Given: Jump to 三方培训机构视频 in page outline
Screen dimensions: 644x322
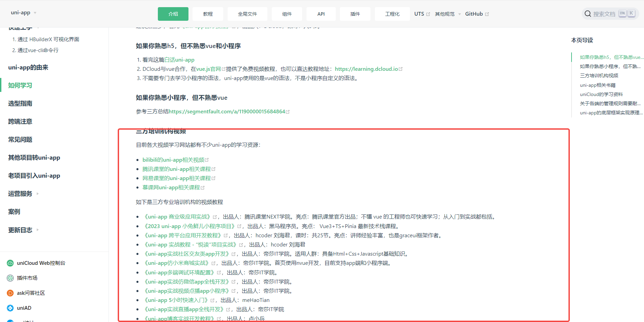Looking at the screenshot, I should [599, 76].
